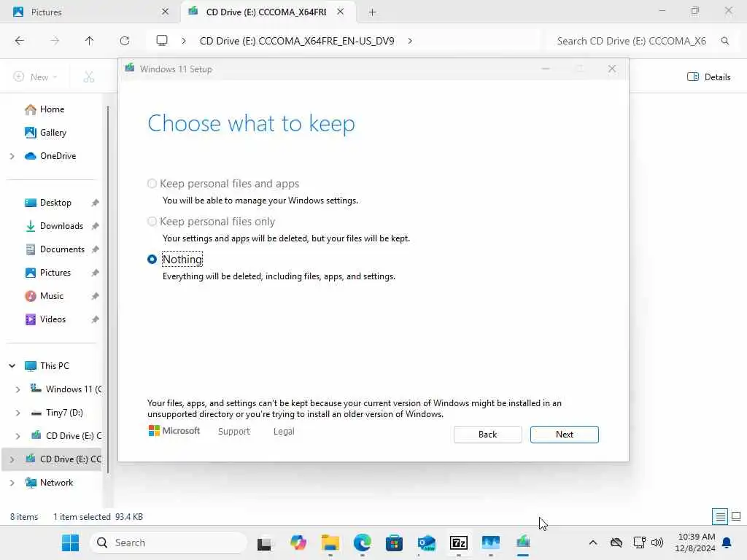Open the Downloads quick access folder

54,226
